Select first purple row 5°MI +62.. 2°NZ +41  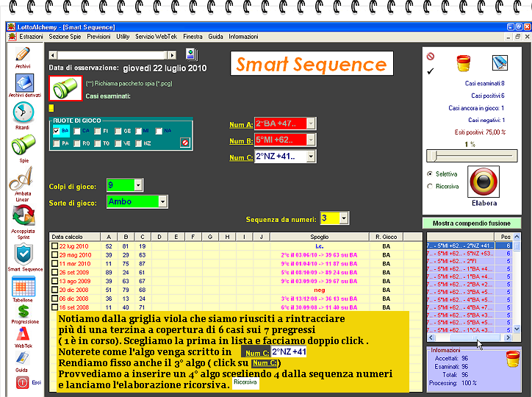[x=470, y=246]
